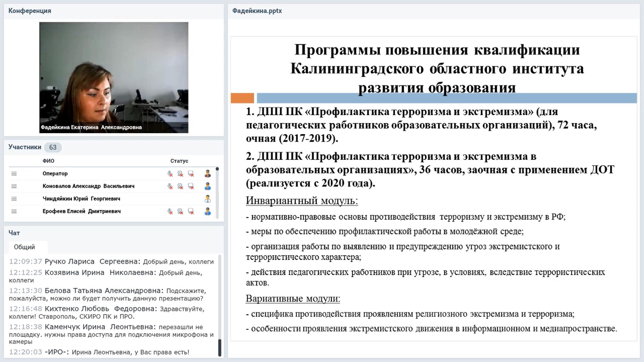Click disabled screen-share icon for Коновалов Александр Васильевич
The height and width of the screenshot is (362, 644).
191,186
